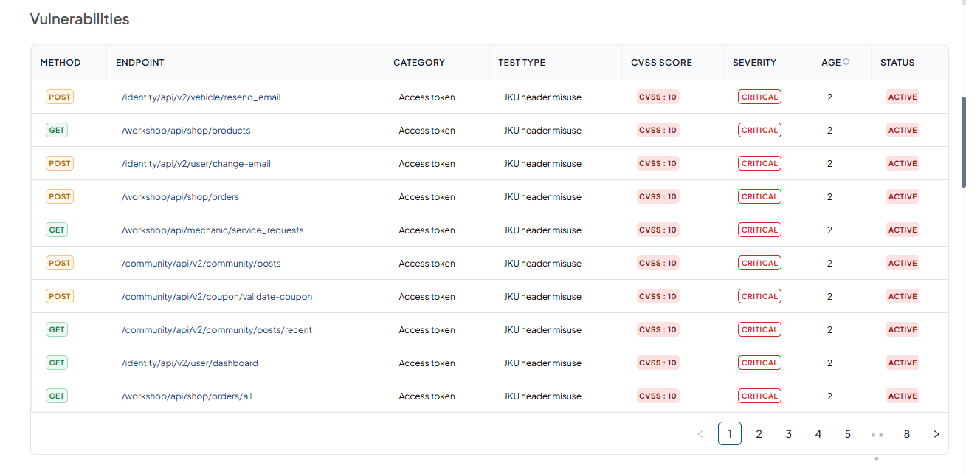Click POST badge on validate-coupon row
Screen dimensions: 980x474
(x=60, y=296)
